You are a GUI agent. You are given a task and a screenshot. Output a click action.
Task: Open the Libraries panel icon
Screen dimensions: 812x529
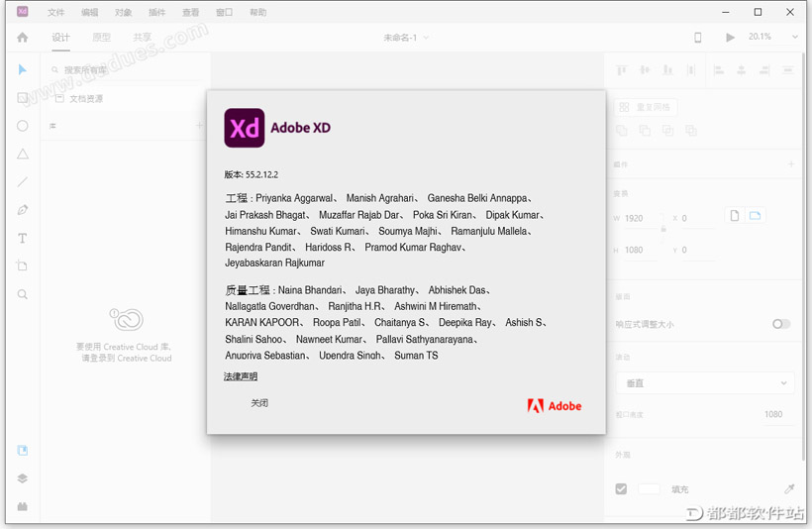(22, 451)
